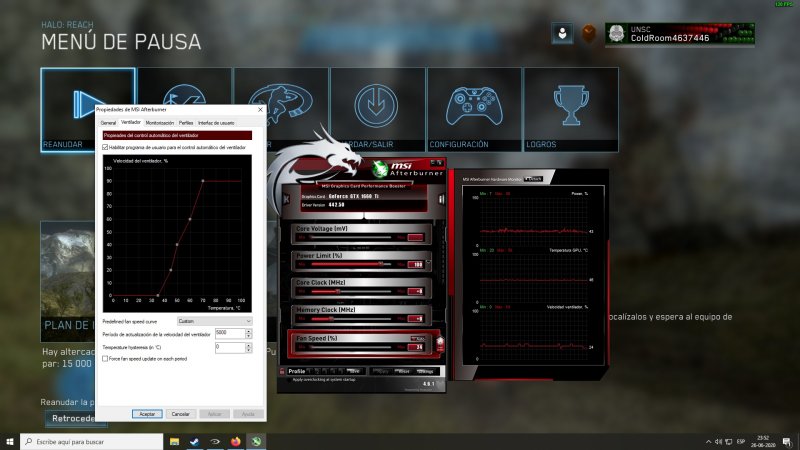Click the Core Voltage slider track
Screen dimensions: 800x450
350,237
